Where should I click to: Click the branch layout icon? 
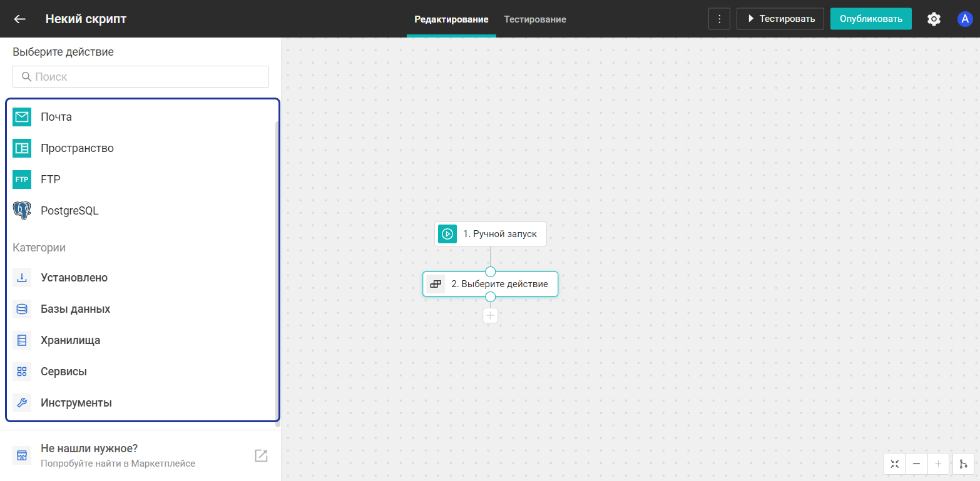(963, 464)
